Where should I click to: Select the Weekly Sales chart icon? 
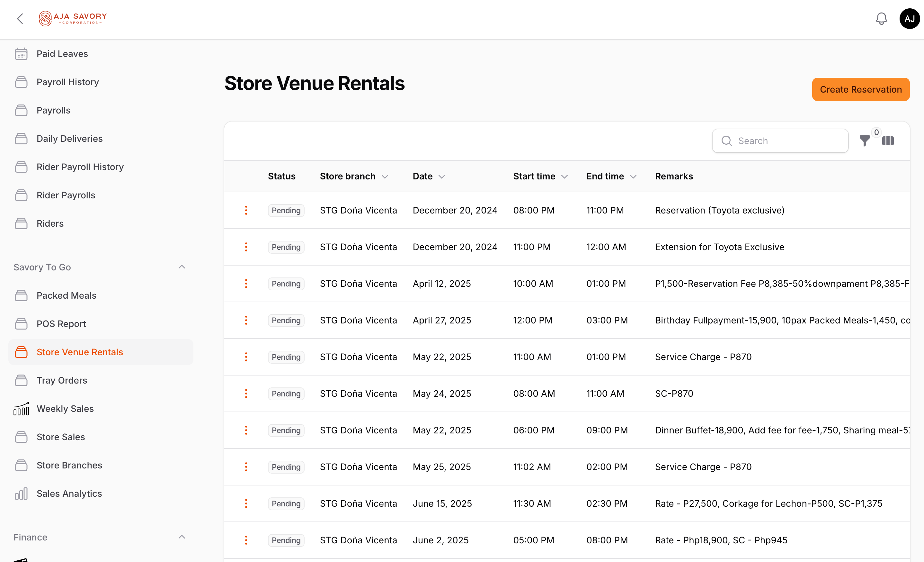pos(21,409)
